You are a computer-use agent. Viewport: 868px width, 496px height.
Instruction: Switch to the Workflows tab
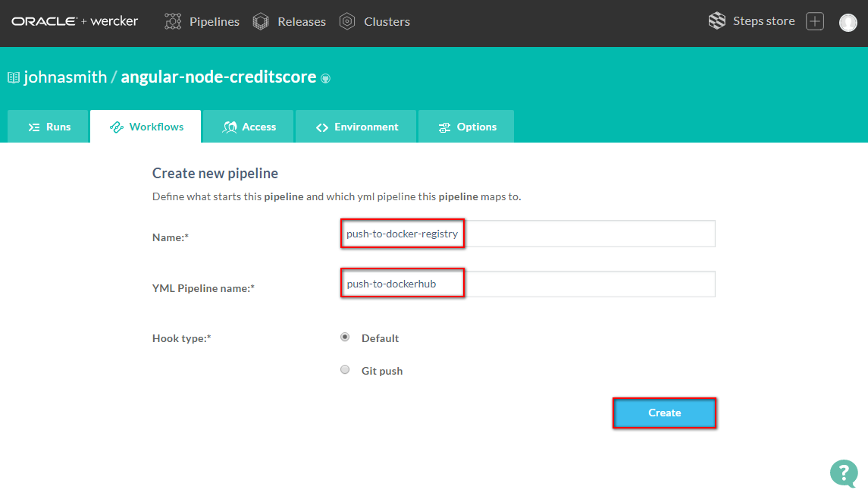click(x=146, y=127)
